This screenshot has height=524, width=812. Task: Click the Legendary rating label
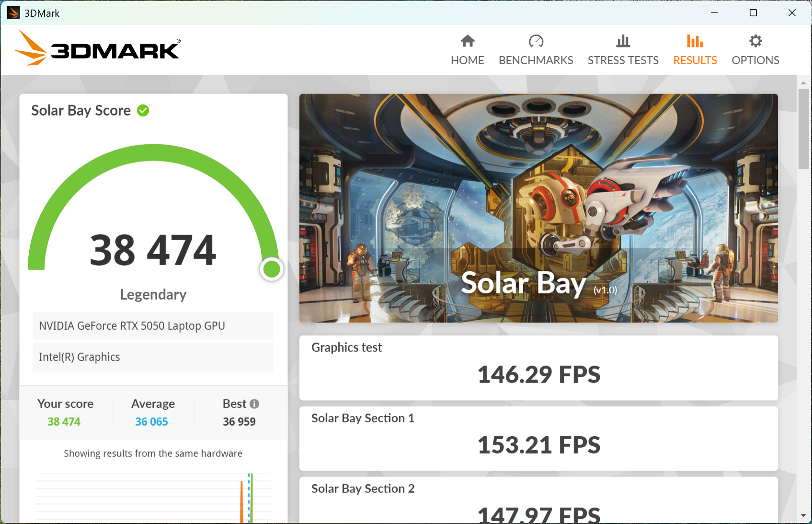coord(153,294)
